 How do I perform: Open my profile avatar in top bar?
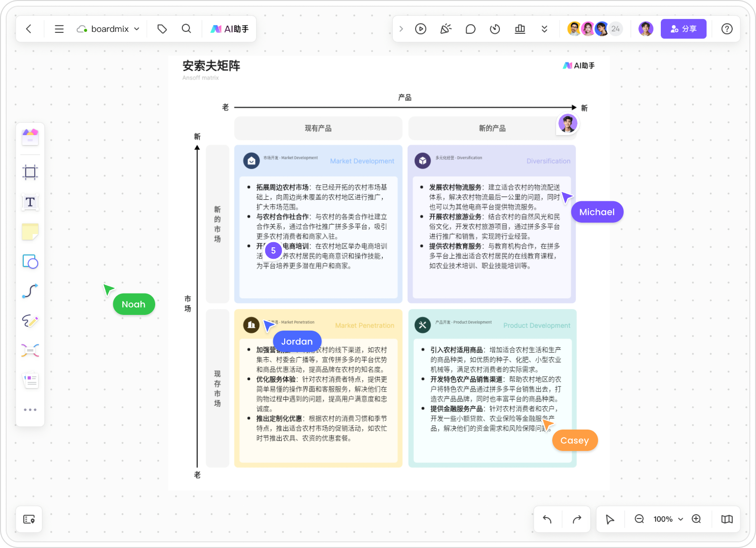point(646,29)
